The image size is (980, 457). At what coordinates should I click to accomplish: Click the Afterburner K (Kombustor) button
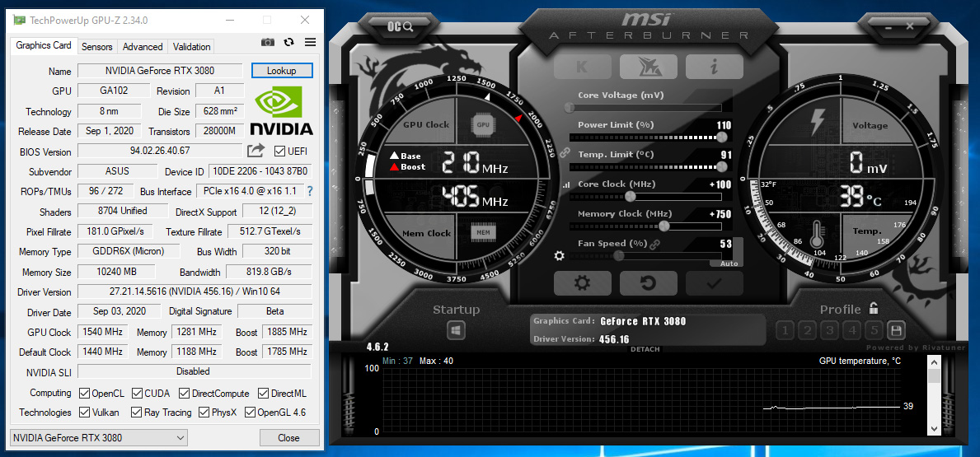[x=582, y=67]
